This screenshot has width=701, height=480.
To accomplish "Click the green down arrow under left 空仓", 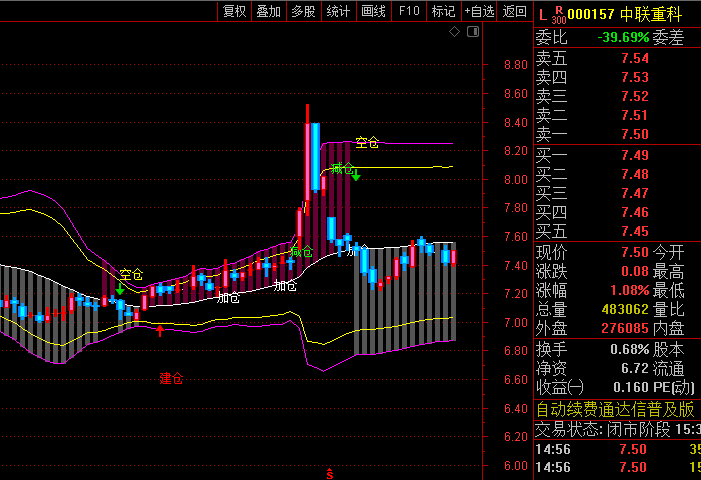I will 120,289.
